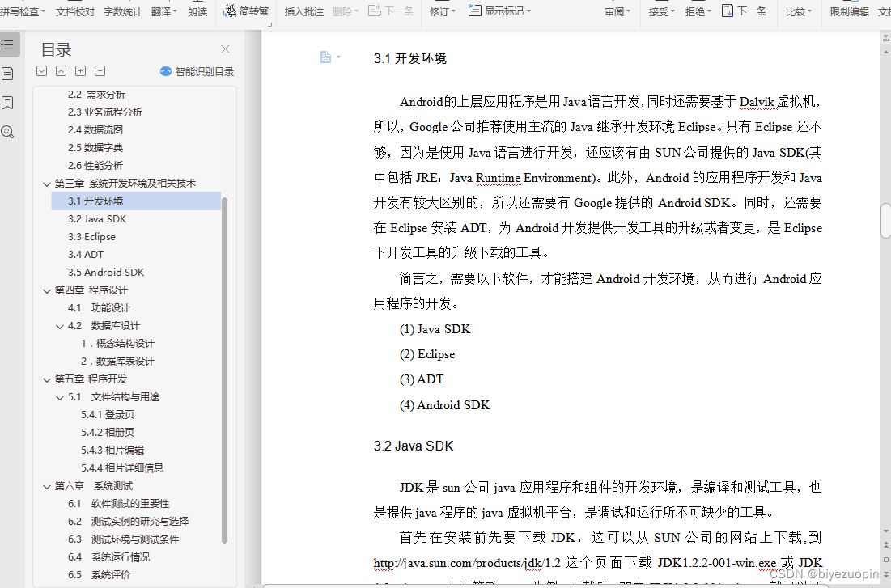This screenshot has width=891, height=588.
Task: Open the chapter list sidebar icon
Action: point(7,74)
